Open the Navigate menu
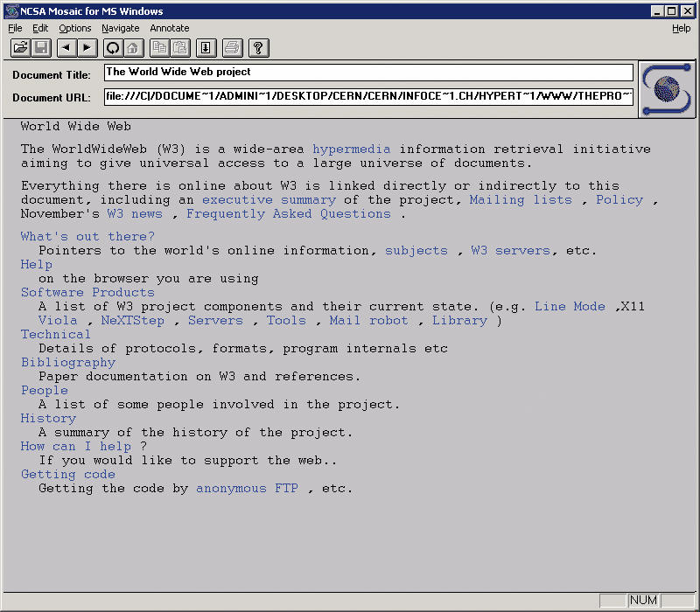This screenshot has height=612, width=700. point(121,28)
